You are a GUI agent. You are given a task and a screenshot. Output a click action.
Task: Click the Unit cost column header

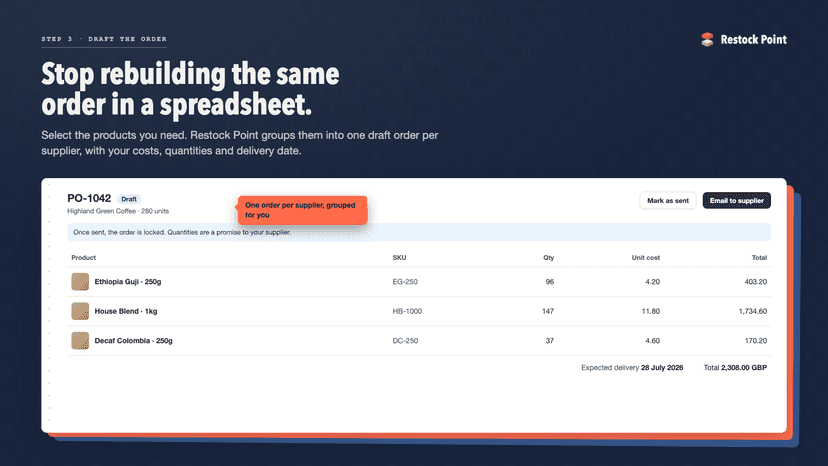645,258
